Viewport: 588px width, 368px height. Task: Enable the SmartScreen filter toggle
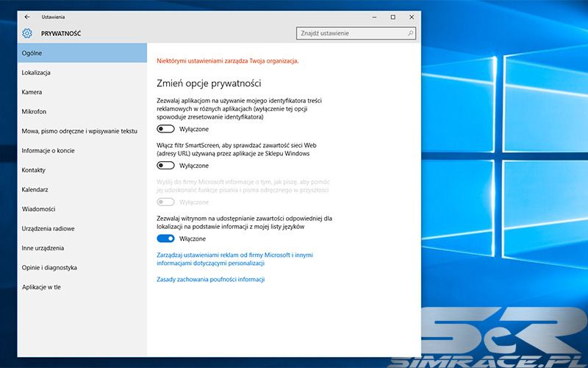[165, 166]
